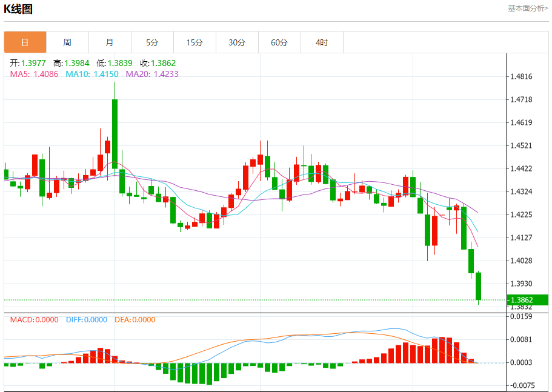Click the DEA:0.0000 label
Viewport: 552px width, 392px height.
click(135, 319)
